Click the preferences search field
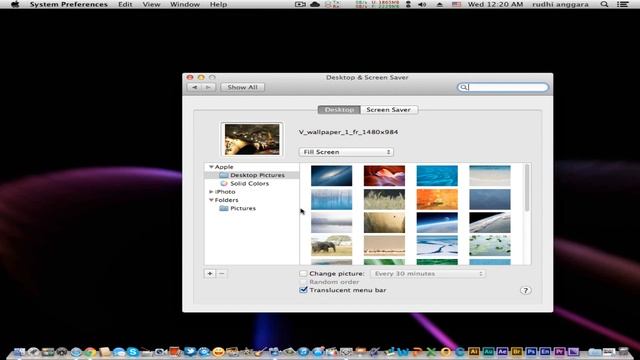 pyautogui.click(x=503, y=87)
